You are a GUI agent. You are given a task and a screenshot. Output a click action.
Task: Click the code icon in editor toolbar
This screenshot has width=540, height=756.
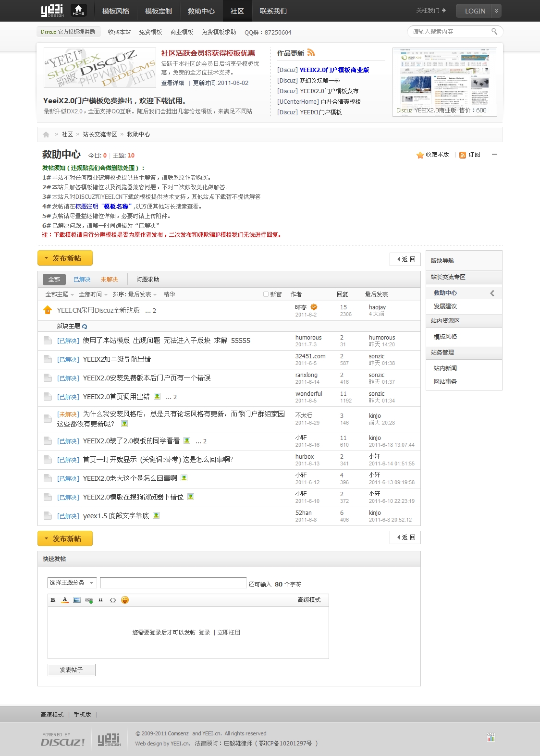pyautogui.click(x=113, y=600)
